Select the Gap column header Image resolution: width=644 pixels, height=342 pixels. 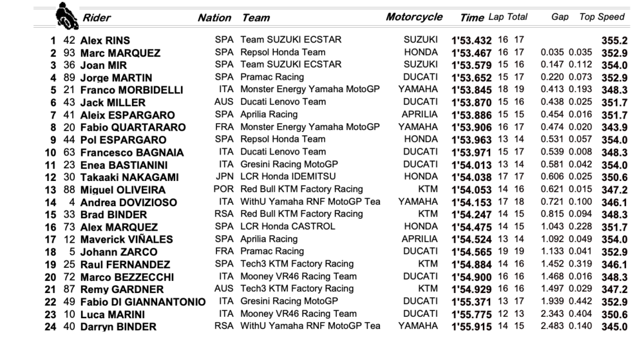point(560,17)
